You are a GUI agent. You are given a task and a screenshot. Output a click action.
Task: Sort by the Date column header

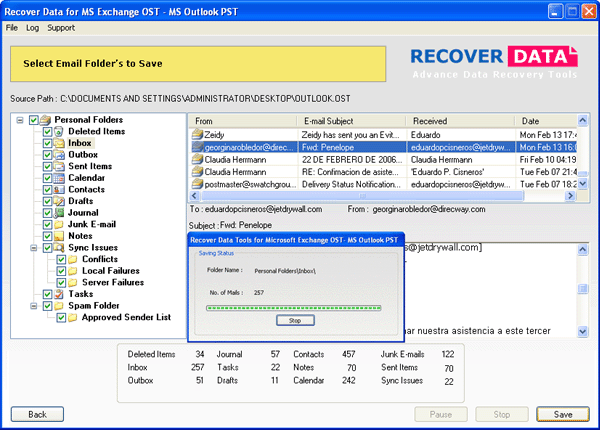pos(546,121)
